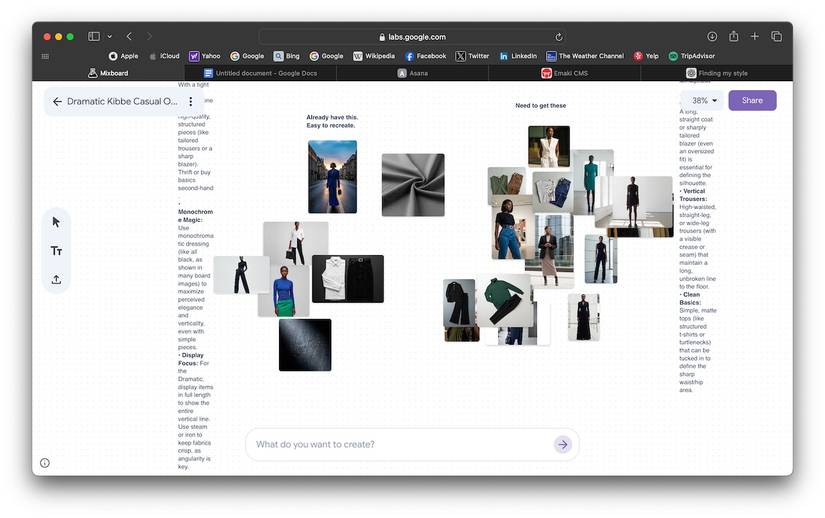Select the white vest suit image

tap(549, 147)
